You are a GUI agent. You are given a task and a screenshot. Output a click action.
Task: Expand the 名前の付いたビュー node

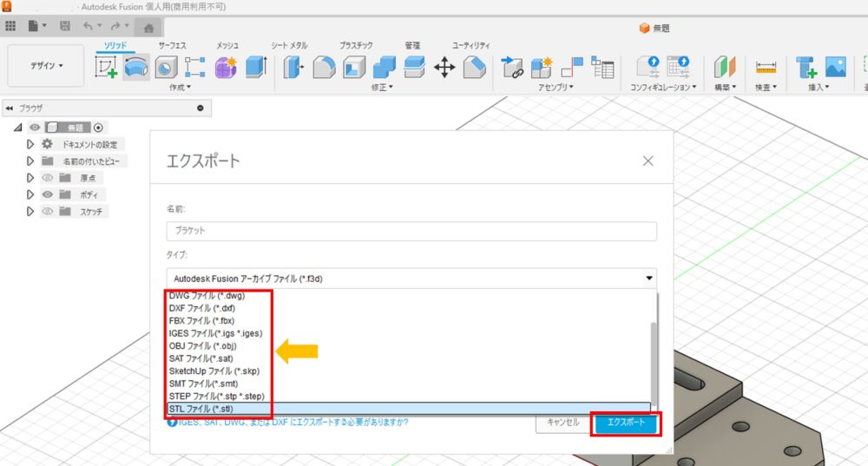tap(30, 161)
